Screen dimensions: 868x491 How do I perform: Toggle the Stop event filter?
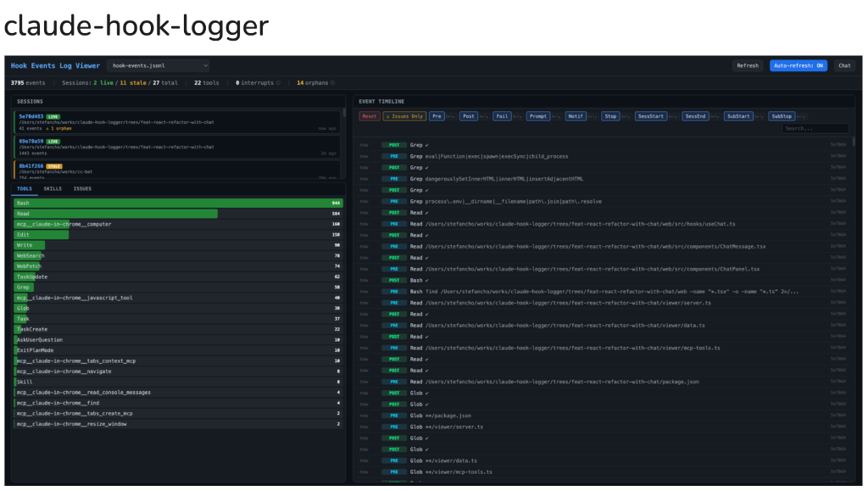(610, 116)
